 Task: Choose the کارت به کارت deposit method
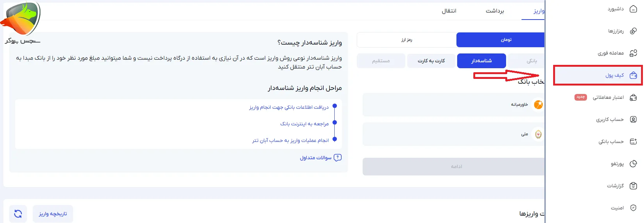click(431, 61)
